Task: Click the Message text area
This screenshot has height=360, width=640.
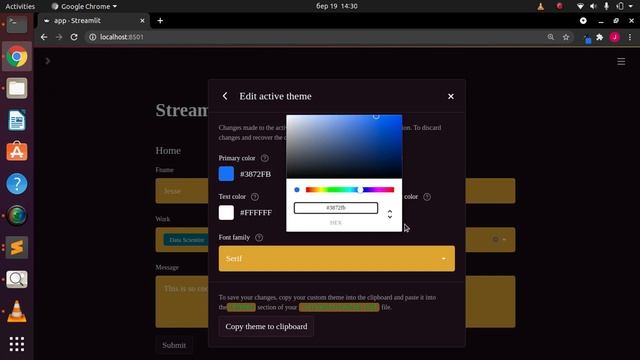Action: tap(335, 302)
